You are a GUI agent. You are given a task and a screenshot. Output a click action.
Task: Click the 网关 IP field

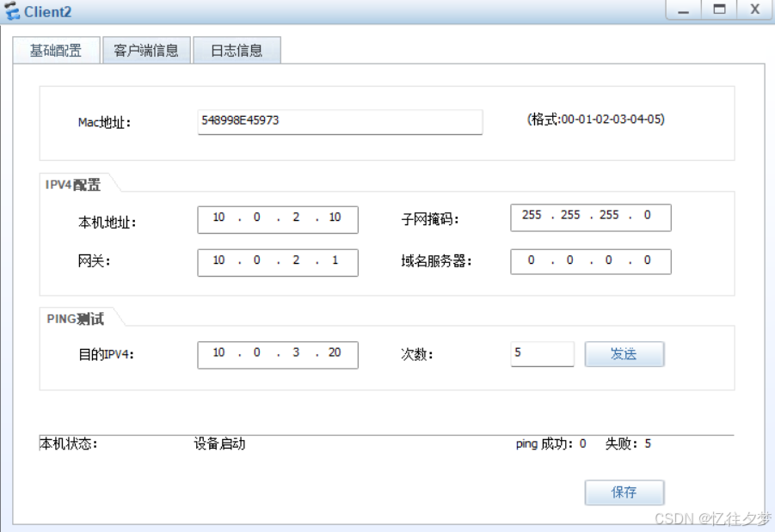278,262
